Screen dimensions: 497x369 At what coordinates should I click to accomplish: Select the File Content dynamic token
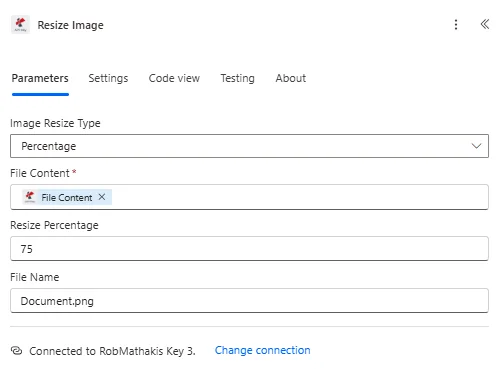point(67,197)
